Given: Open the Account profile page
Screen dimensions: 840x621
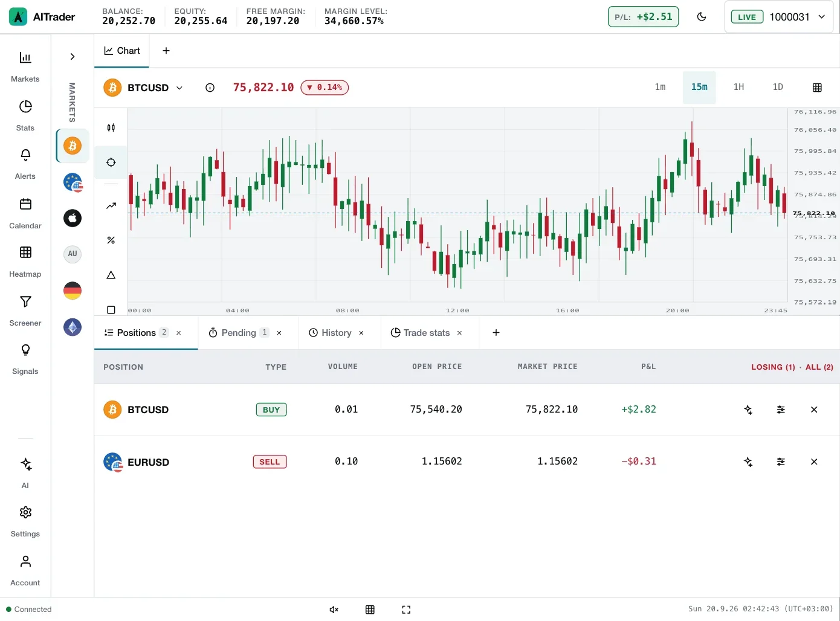Looking at the screenshot, I should tap(25, 570).
